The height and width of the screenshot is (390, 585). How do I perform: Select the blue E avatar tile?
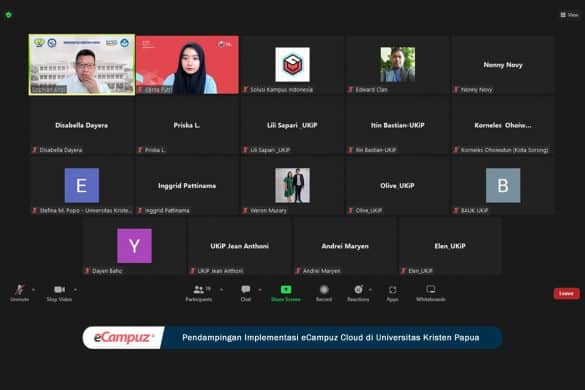[82, 185]
